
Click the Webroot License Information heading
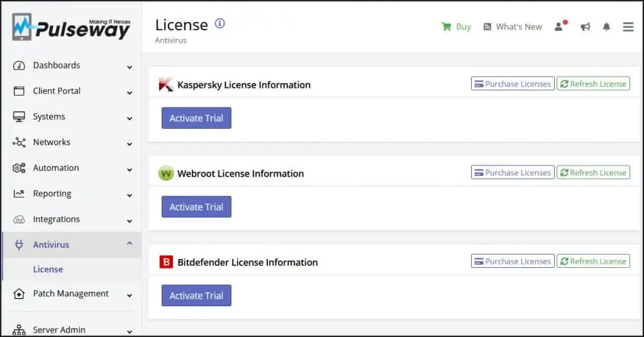[x=241, y=174]
